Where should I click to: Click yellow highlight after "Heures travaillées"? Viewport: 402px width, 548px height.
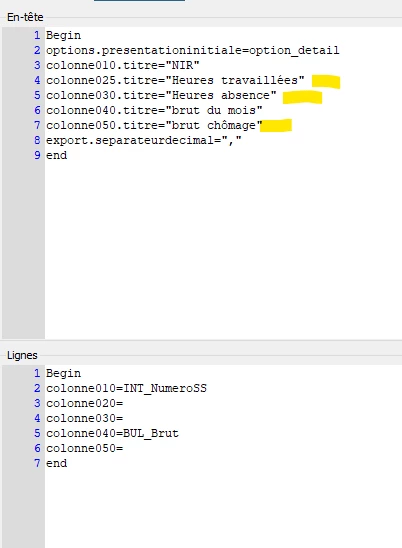[326, 82]
